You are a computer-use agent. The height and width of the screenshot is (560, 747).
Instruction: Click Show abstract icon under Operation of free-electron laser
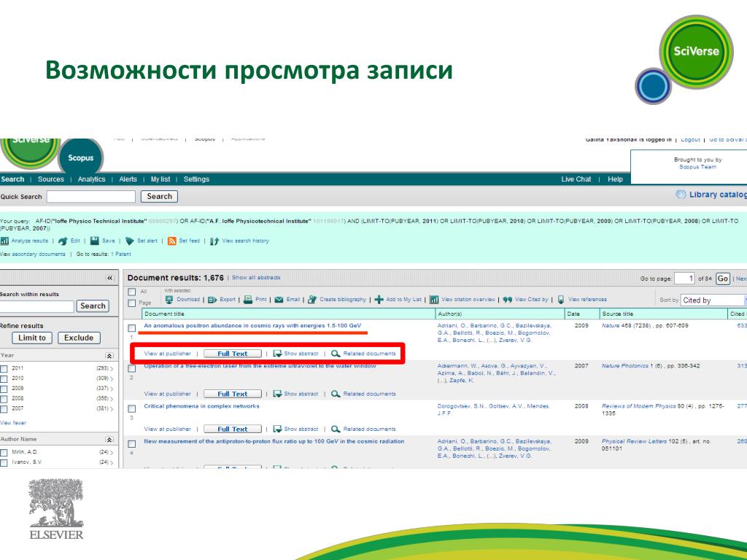(277, 394)
